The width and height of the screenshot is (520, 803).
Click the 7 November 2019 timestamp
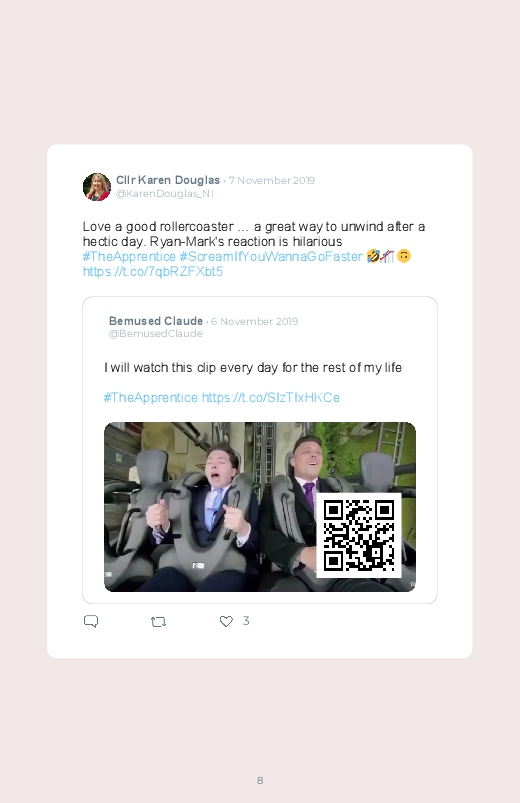(272, 180)
